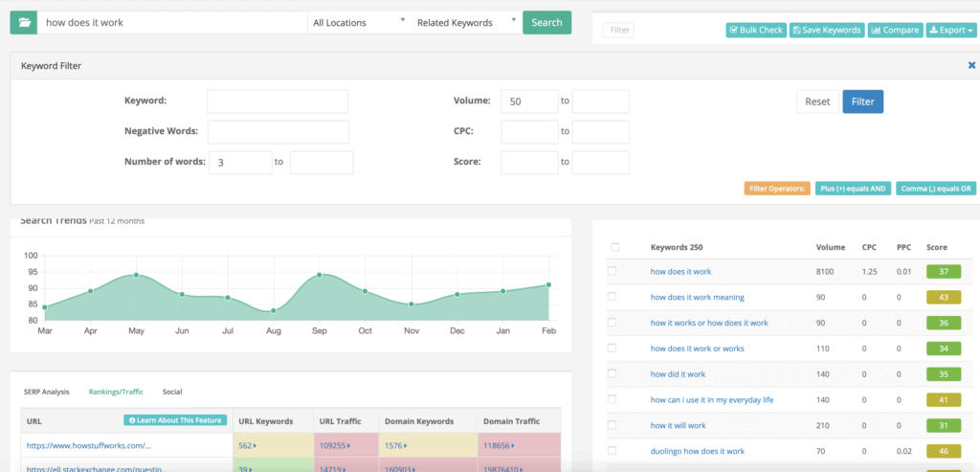The image size is (980, 472).
Task: Click the small Filter box above results
Action: click(x=619, y=30)
